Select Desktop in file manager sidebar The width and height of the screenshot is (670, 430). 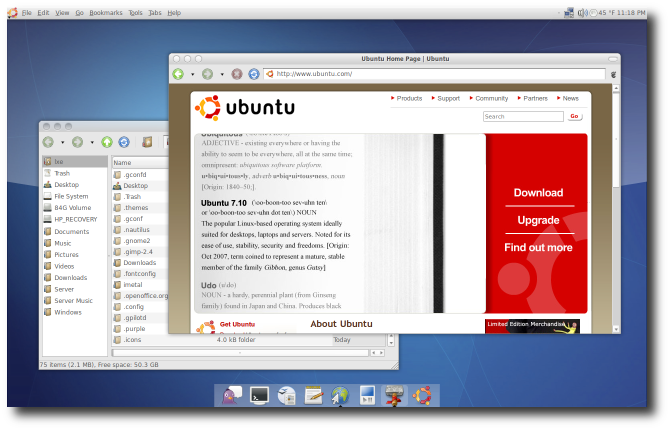(x=75, y=185)
